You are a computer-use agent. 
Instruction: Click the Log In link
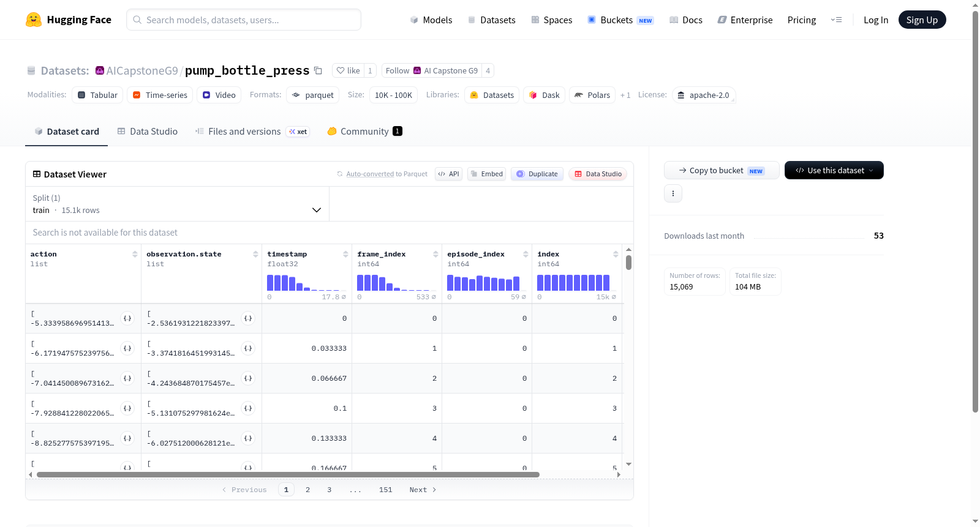[876, 20]
